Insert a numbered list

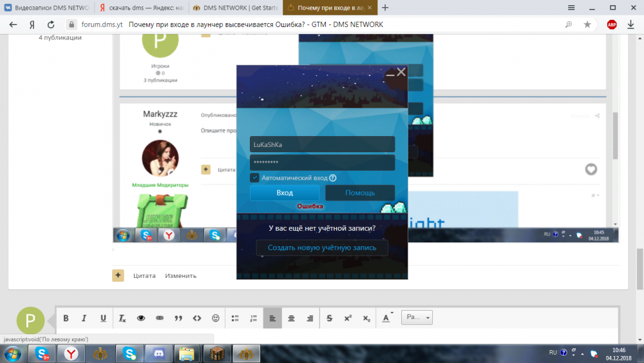[253, 319]
